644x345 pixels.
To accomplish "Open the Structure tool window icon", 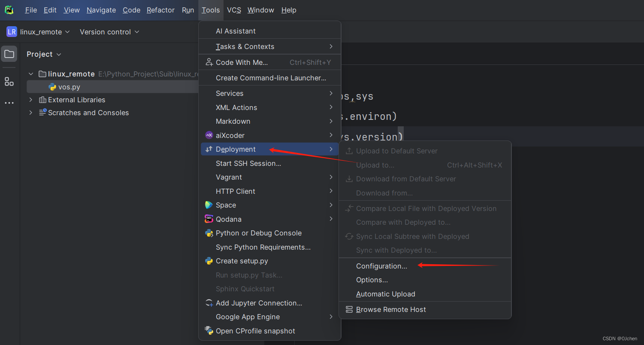I will (x=9, y=82).
